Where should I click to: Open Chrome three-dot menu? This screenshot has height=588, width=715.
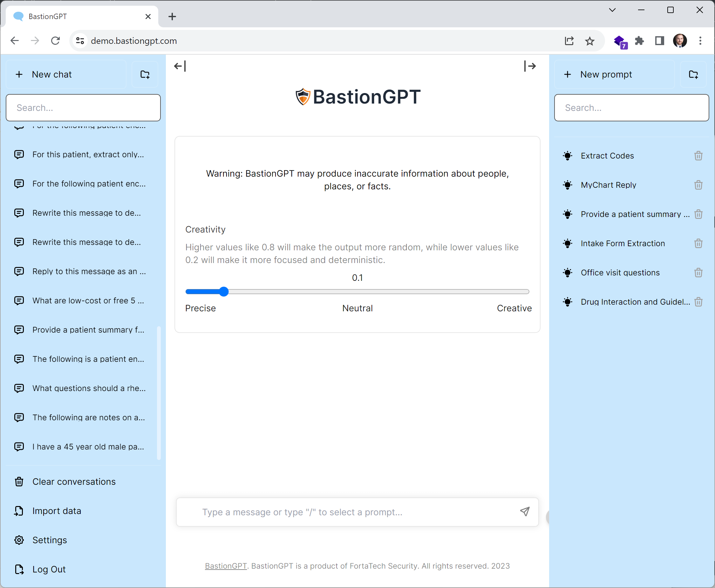pos(700,41)
